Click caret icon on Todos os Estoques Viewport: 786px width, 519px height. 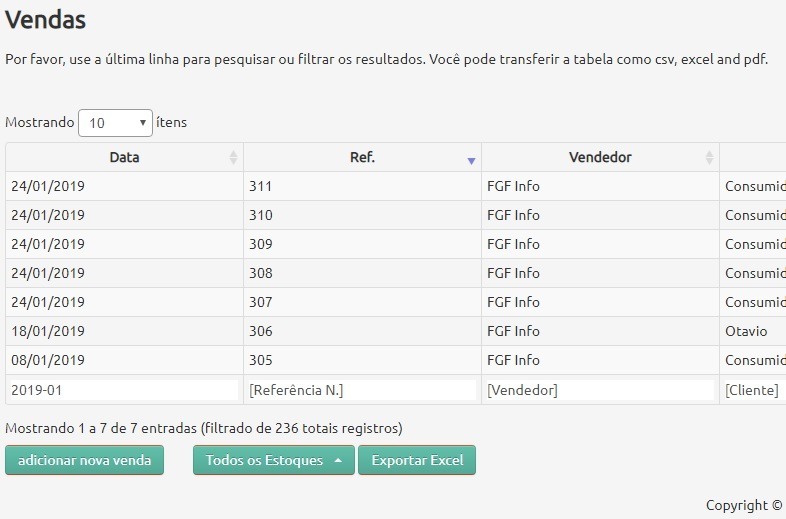[x=338, y=461]
